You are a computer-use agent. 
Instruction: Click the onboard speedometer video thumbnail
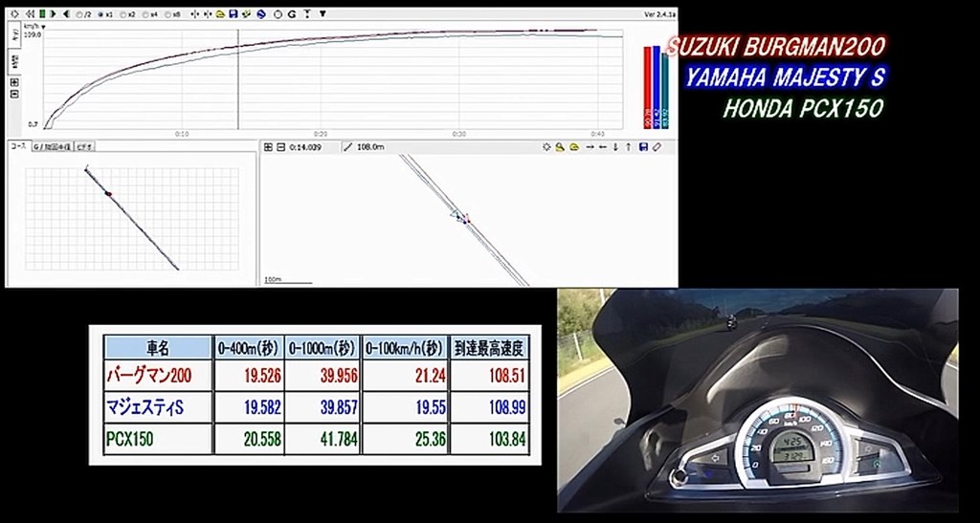[758, 400]
